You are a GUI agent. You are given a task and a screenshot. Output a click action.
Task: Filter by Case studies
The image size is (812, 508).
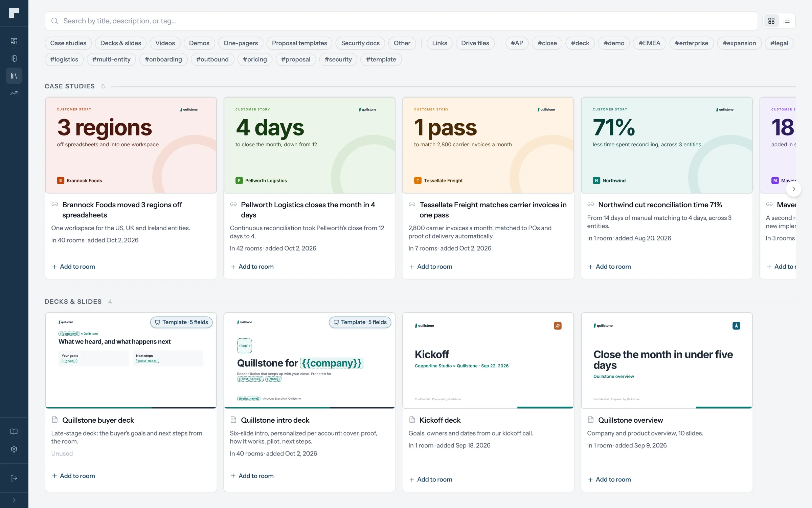coord(68,43)
